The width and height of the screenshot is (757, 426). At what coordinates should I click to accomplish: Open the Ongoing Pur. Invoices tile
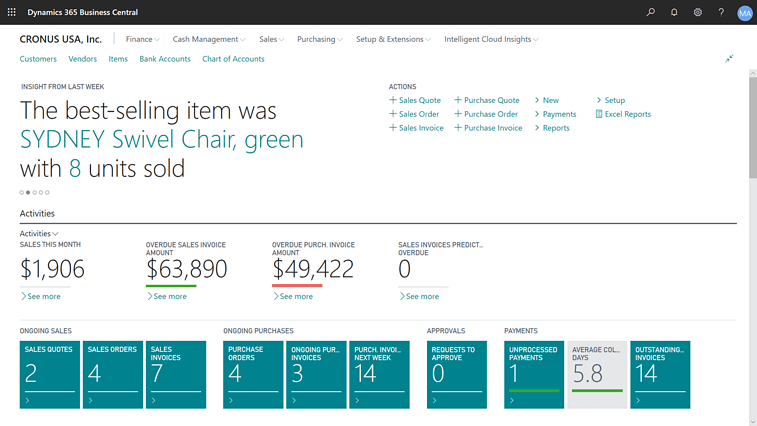tap(316, 375)
